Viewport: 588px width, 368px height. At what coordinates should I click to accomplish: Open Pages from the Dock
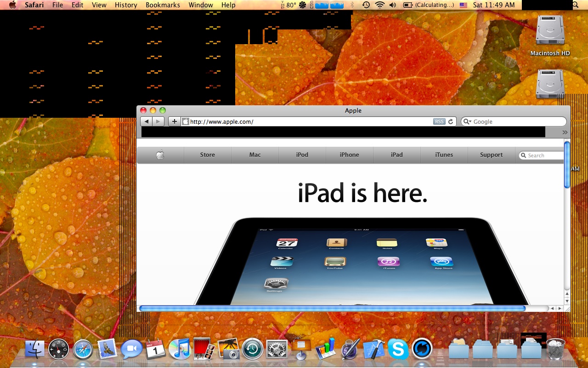pyautogui.click(x=350, y=350)
